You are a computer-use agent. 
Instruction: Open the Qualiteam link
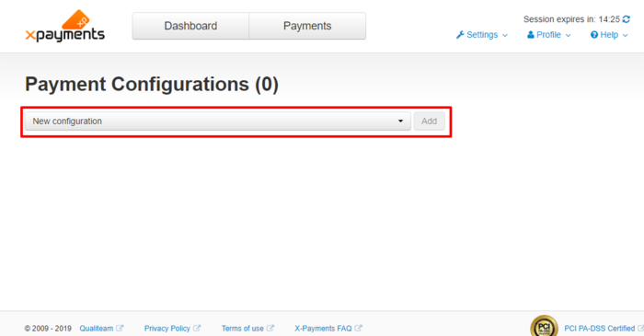pyautogui.click(x=97, y=329)
